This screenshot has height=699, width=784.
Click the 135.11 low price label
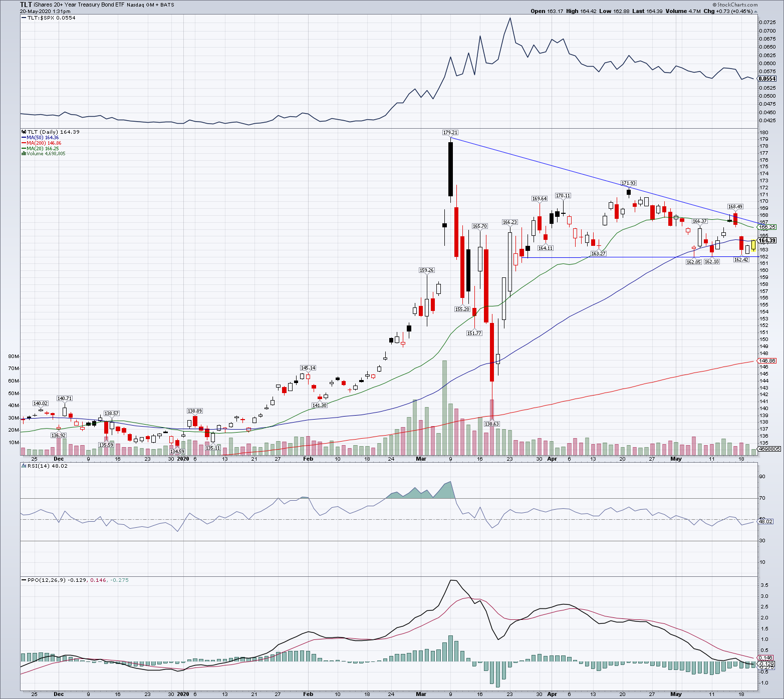tap(213, 448)
